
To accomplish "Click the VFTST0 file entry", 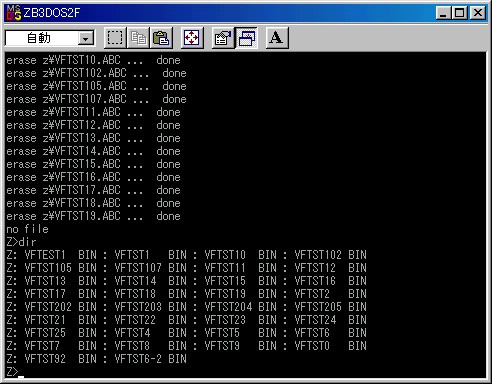I will pos(312,346).
